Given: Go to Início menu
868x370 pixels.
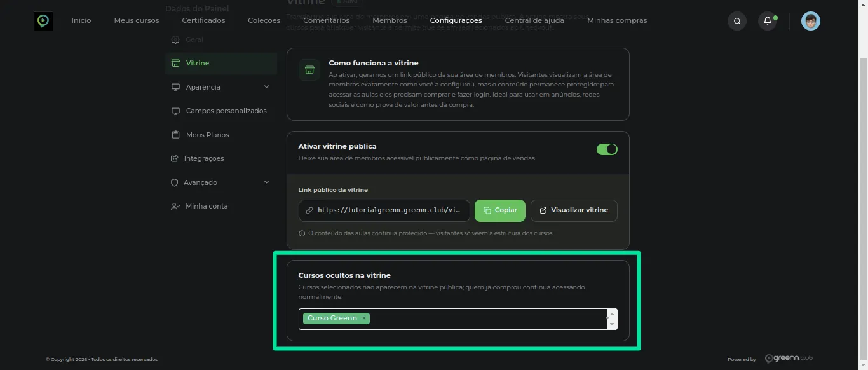Looking at the screenshot, I should point(81,21).
